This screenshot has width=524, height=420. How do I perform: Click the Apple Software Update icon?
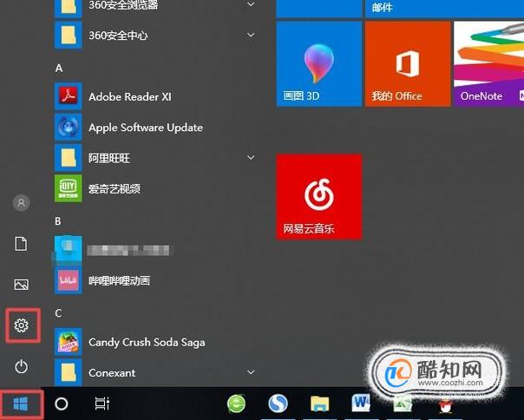point(69,127)
